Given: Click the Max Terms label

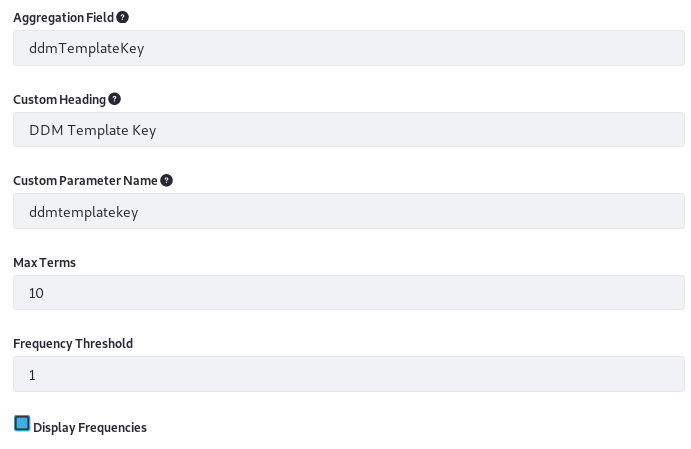Looking at the screenshot, I should pyautogui.click(x=45, y=263).
